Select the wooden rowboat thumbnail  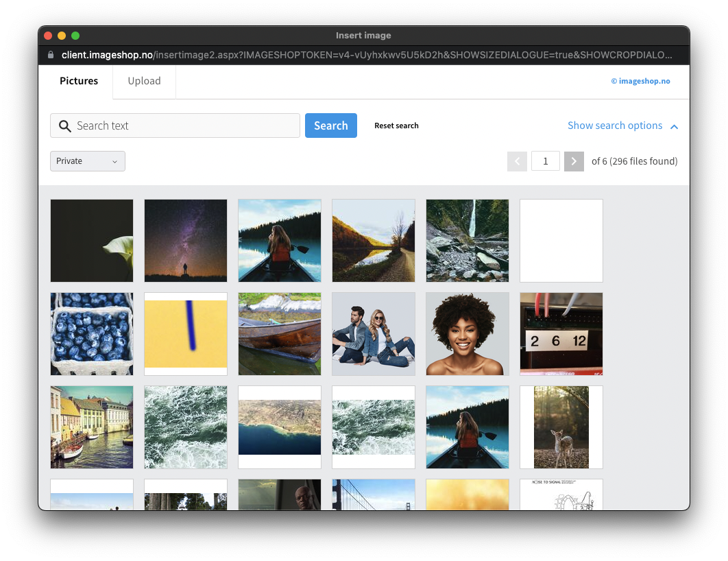(280, 334)
